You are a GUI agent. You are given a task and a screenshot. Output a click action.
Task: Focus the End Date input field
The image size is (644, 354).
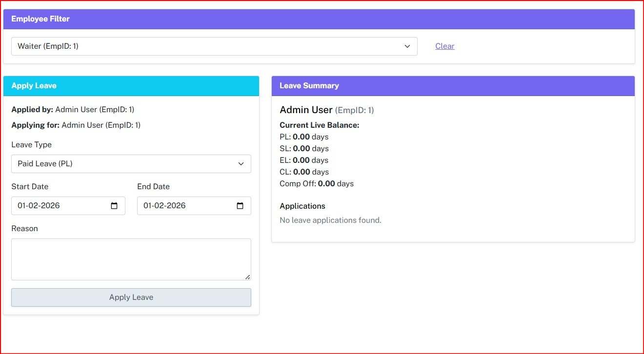185,206
